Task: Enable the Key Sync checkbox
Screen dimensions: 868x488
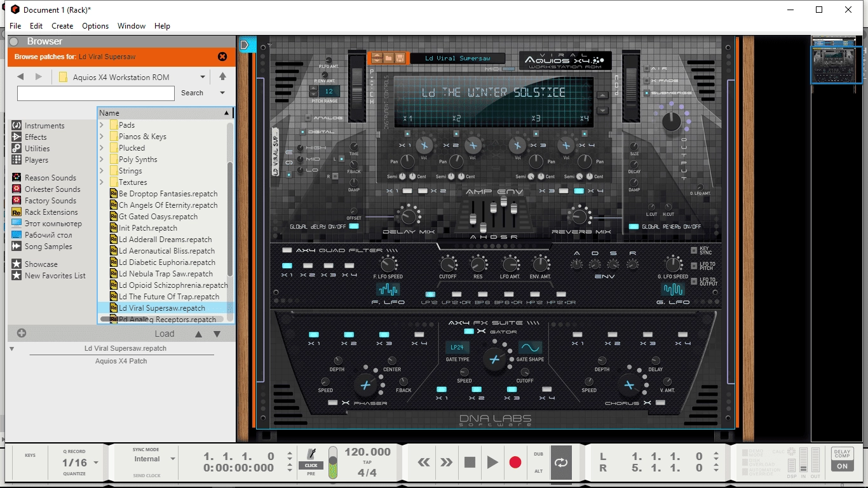Action: click(694, 250)
